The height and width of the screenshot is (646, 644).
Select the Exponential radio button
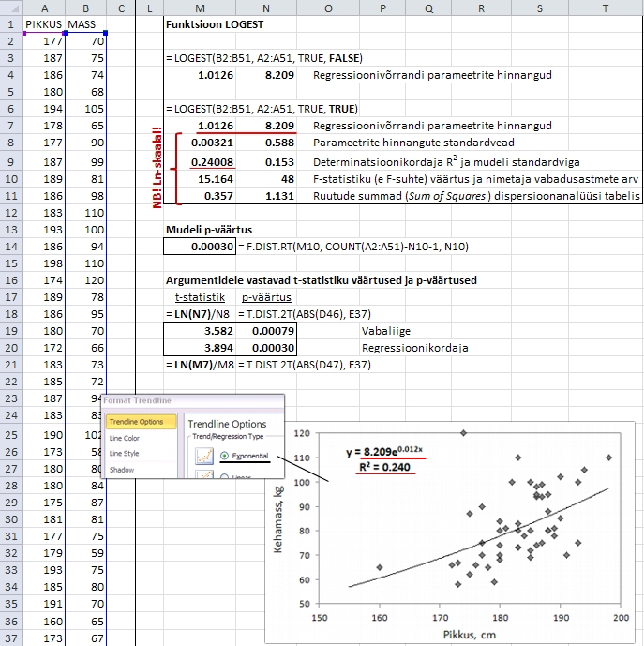224,456
